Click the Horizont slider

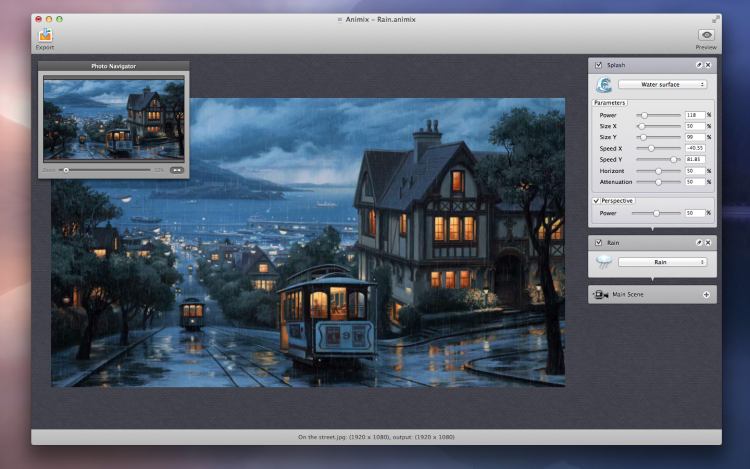coord(658,171)
